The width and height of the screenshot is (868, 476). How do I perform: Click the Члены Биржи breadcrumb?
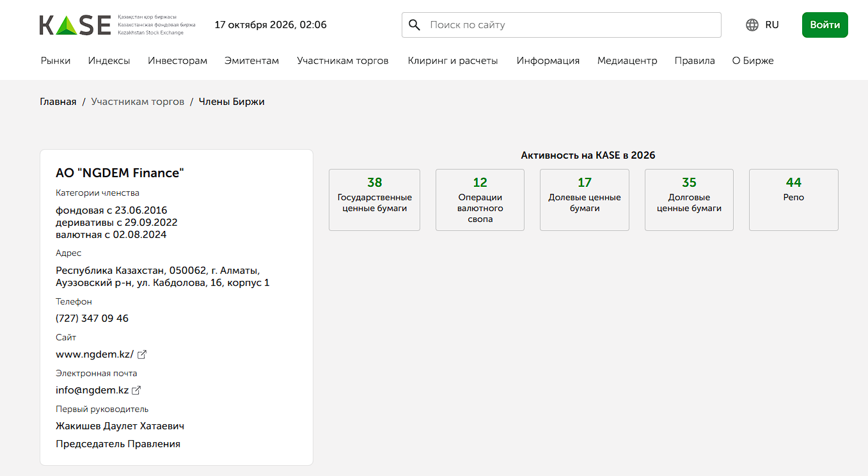pos(232,102)
